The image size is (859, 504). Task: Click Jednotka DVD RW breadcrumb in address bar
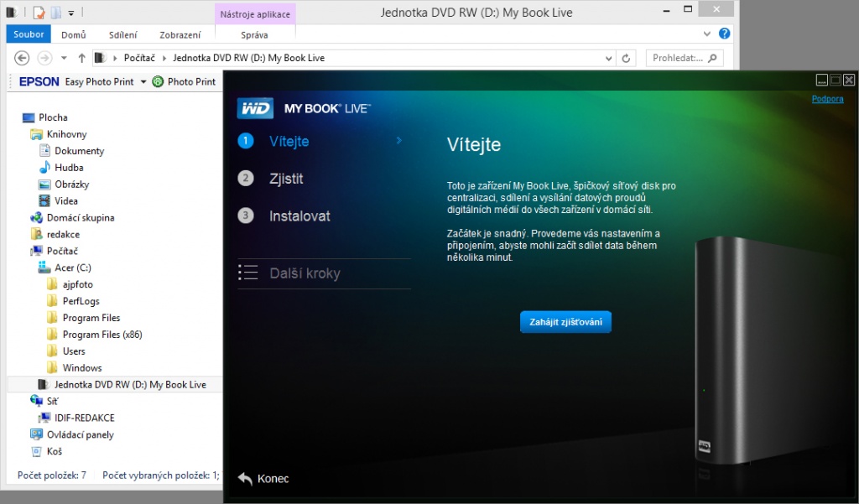point(248,58)
